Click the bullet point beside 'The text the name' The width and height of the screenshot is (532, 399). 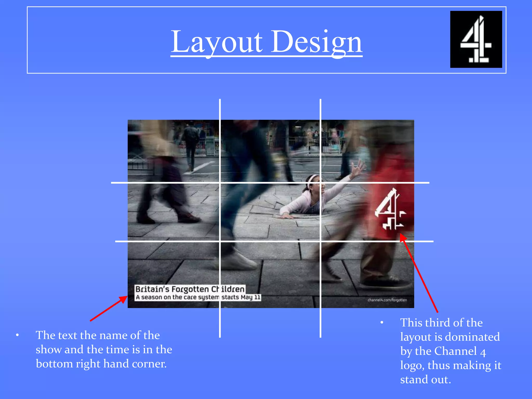tap(17, 335)
